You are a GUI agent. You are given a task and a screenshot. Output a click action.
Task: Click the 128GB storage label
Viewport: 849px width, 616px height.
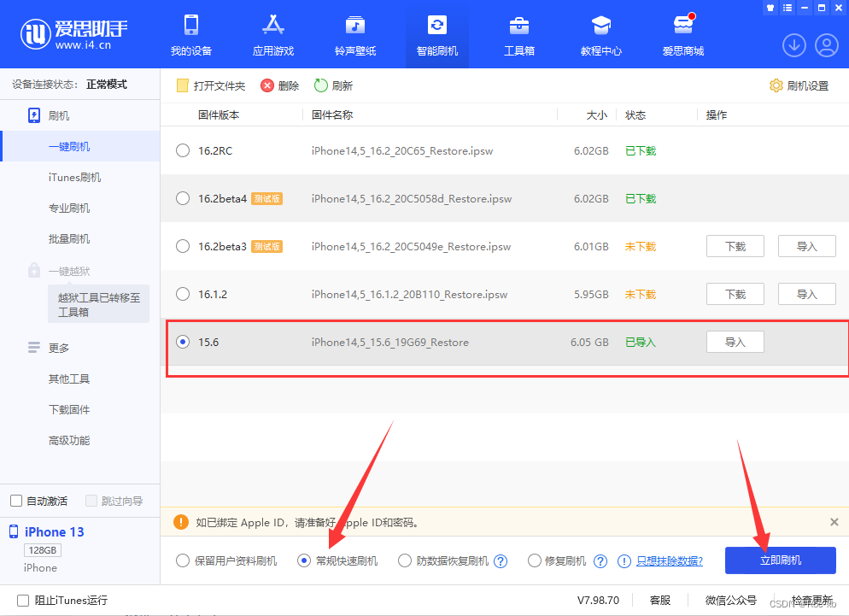pyautogui.click(x=43, y=550)
